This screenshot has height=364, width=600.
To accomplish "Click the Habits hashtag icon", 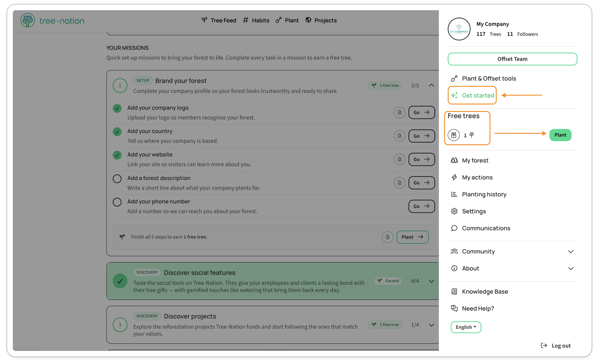I will tap(245, 20).
